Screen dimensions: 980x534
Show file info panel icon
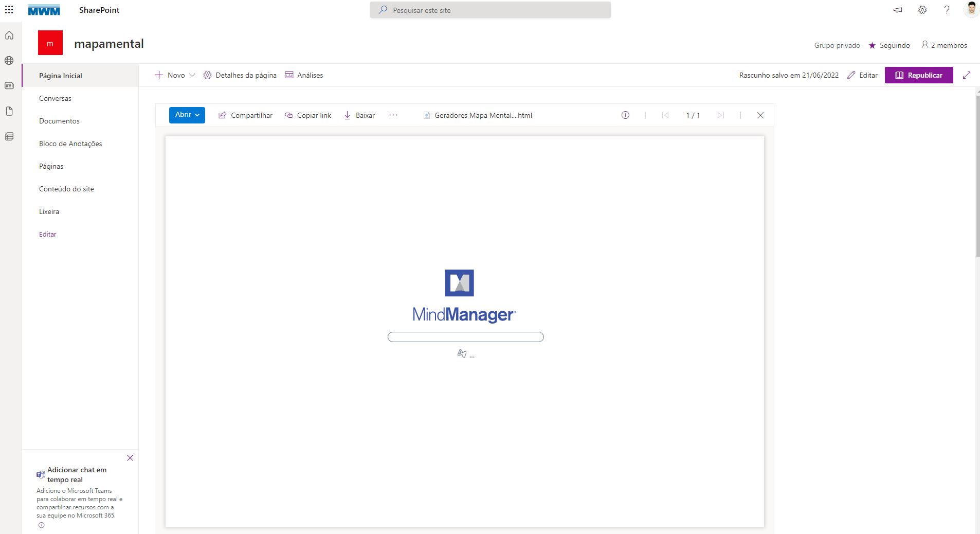(x=625, y=115)
